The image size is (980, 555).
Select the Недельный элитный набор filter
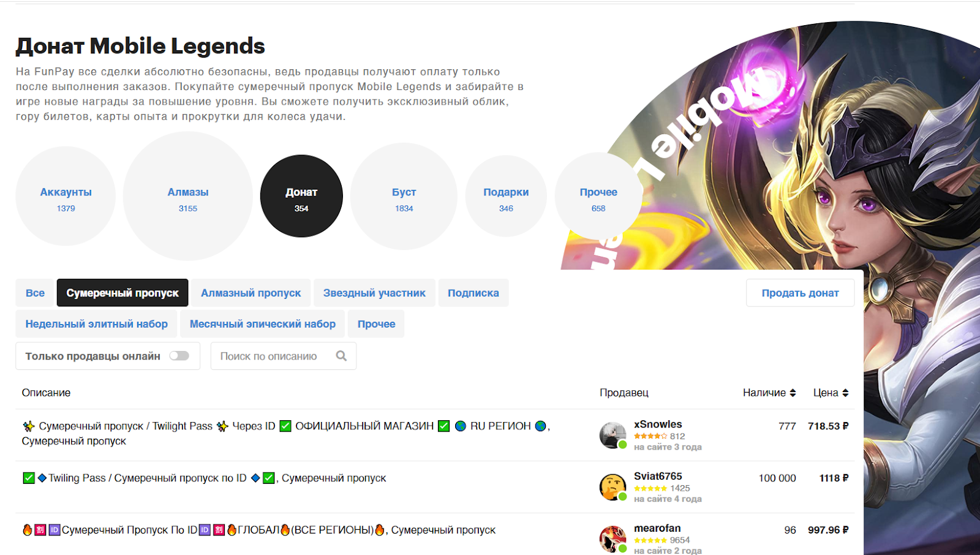coord(97,324)
